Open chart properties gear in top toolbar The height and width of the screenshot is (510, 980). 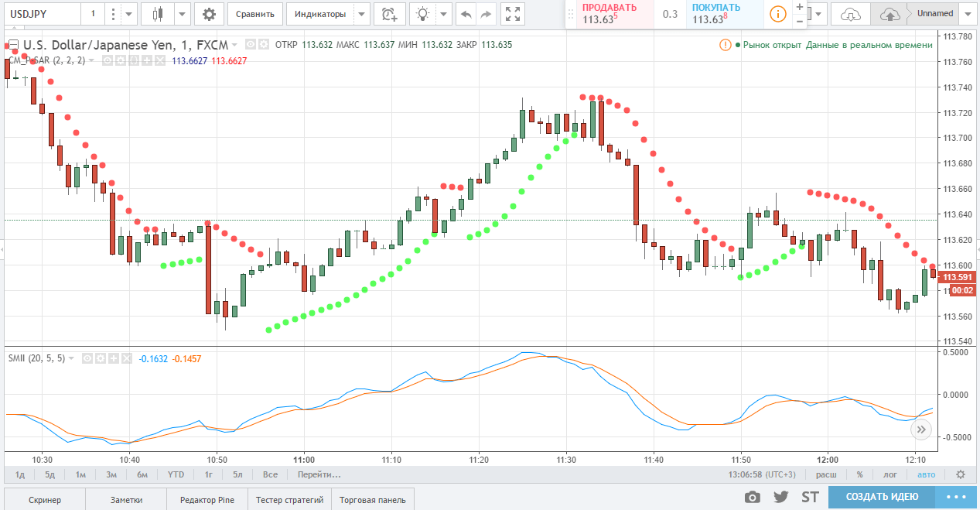tap(209, 14)
